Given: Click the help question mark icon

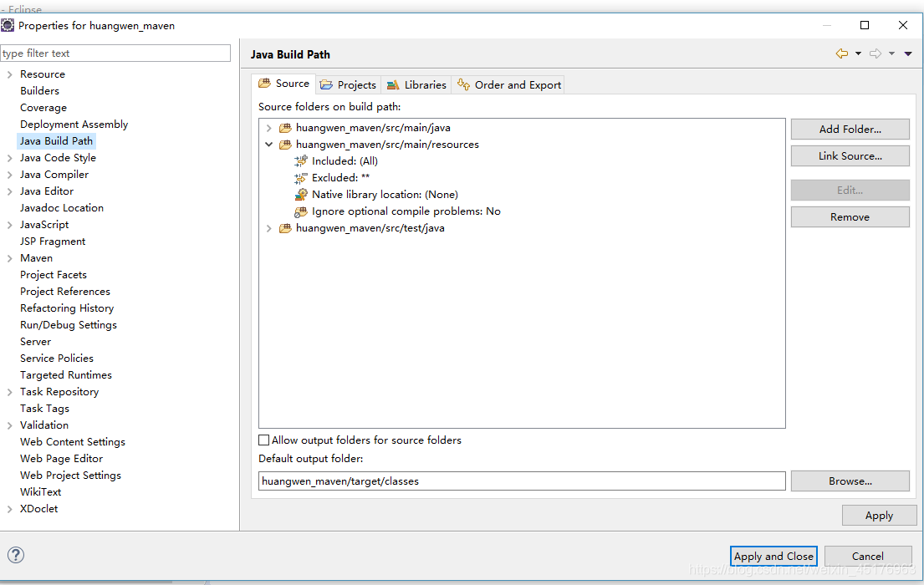Looking at the screenshot, I should pos(16,554).
